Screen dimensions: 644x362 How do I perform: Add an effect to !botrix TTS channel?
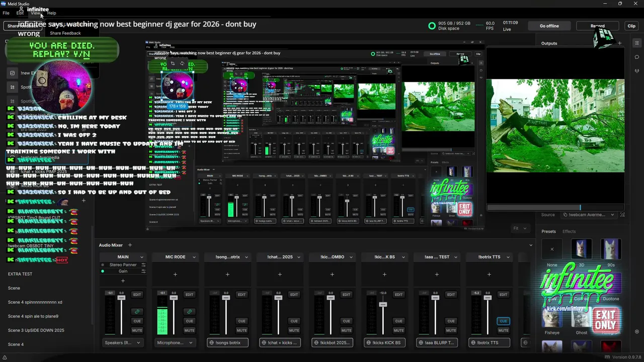pyautogui.click(x=489, y=275)
